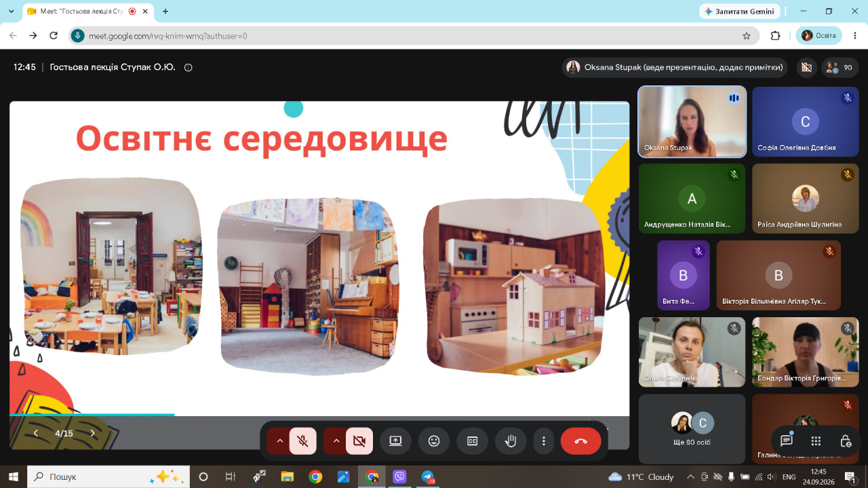
Task: Start presenting your screen
Action: (395, 441)
